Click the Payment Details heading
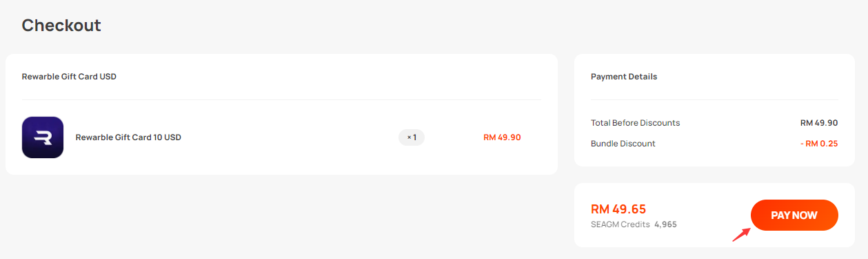The height and width of the screenshot is (259, 868). tap(624, 77)
